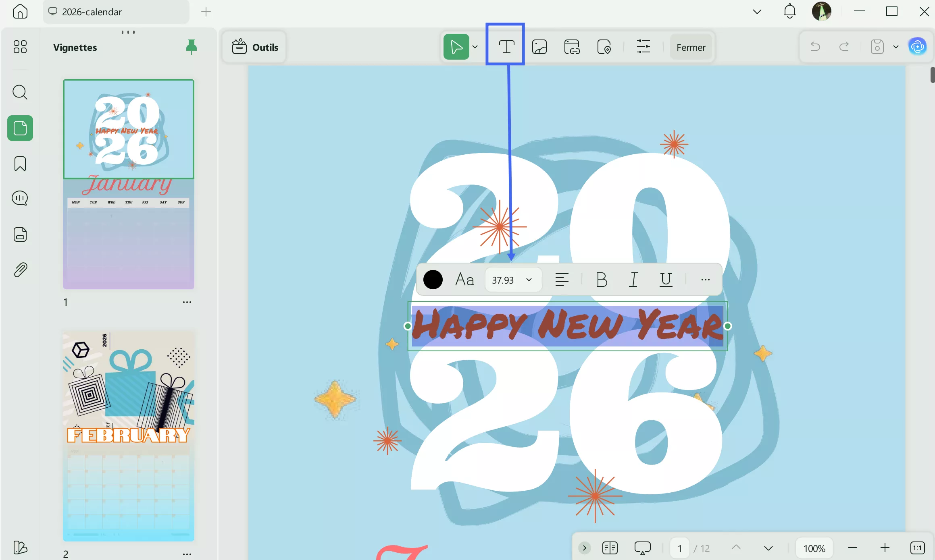Open the Image insertion tool

coord(539,47)
